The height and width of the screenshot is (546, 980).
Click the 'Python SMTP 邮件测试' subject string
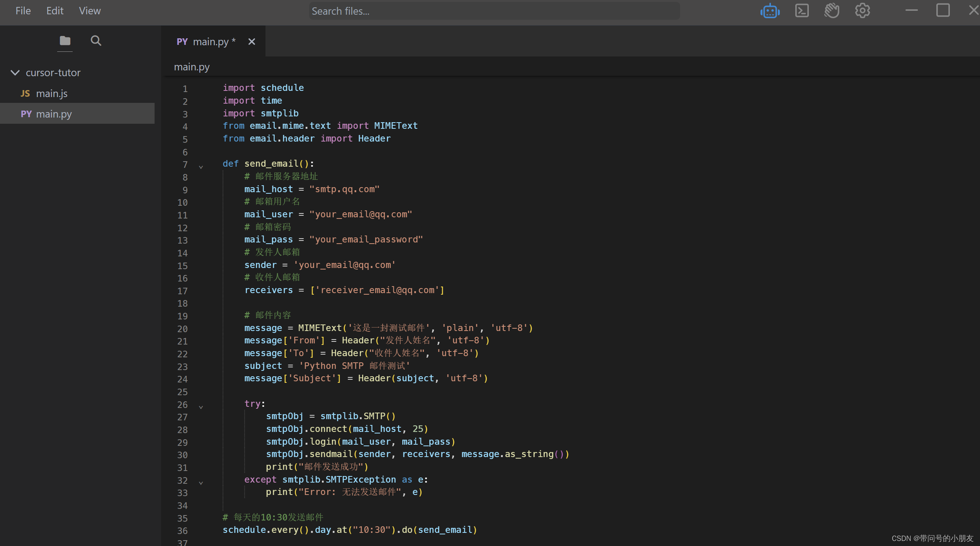click(354, 366)
